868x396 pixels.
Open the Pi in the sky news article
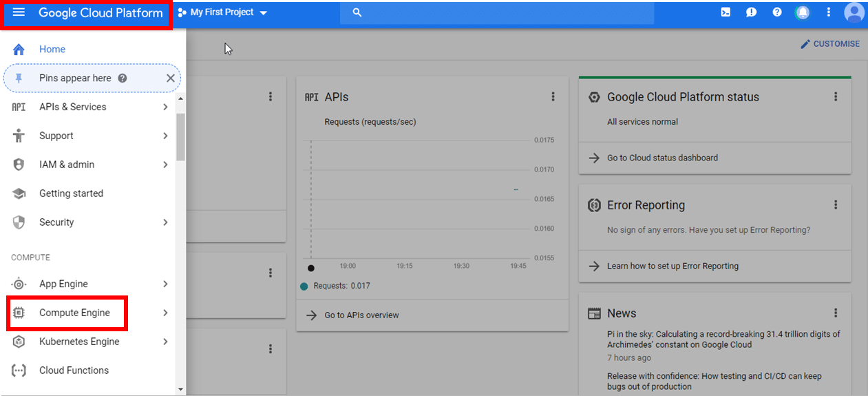(723, 339)
